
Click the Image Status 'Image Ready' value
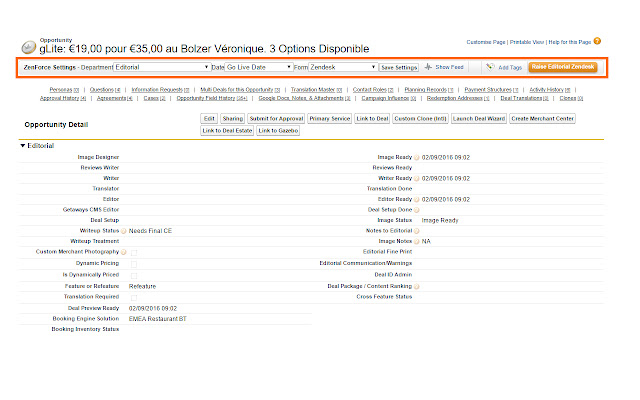coord(440,220)
